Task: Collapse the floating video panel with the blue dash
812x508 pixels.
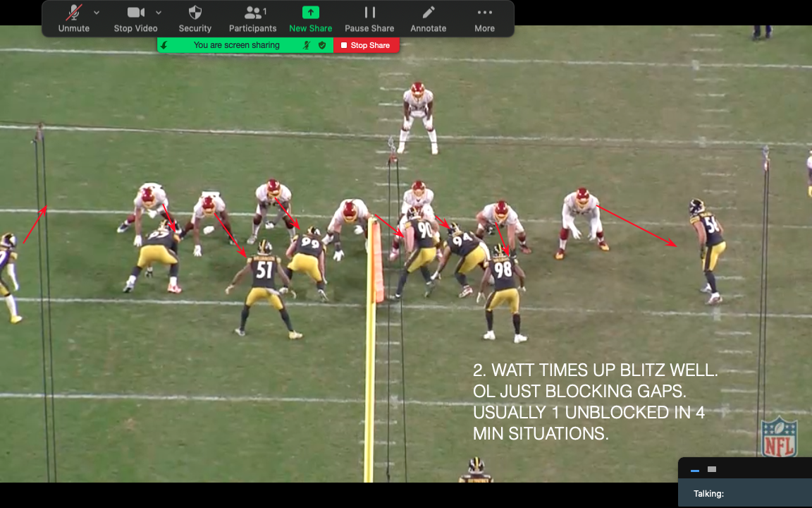Action: click(694, 469)
